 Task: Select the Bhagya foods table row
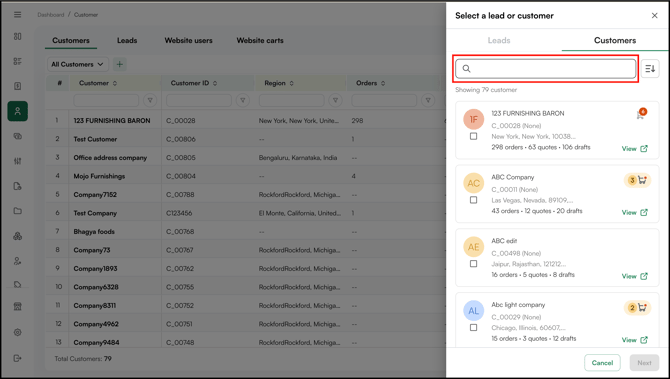(x=246, y=232)
